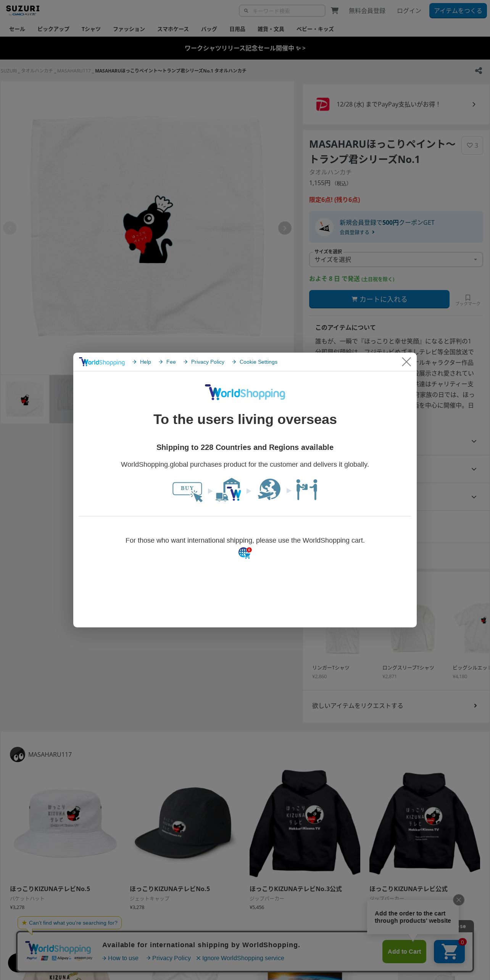
Task: Open the スマホケース menu
Action: coord(173,29)
